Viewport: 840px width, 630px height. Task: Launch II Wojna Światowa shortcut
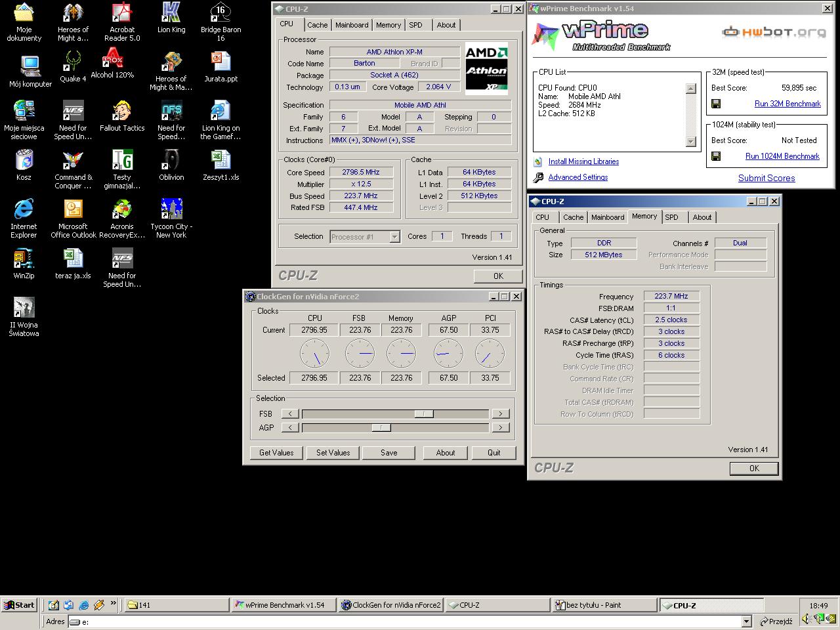point(24,317)
